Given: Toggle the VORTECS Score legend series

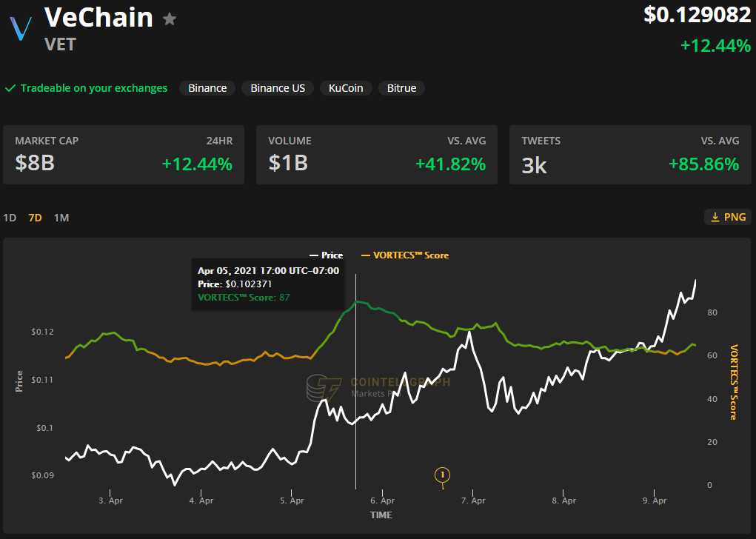Looking at the screenshot, I should click(404, 255).
